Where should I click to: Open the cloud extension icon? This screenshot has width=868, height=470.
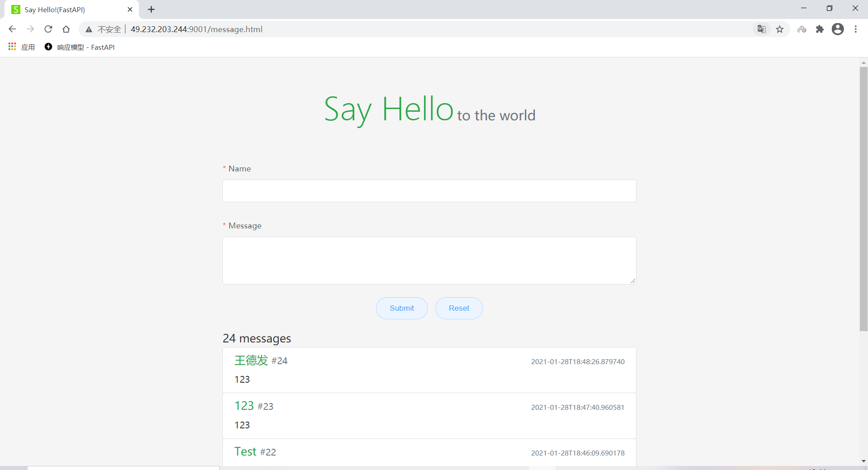(x=802, y=29)
